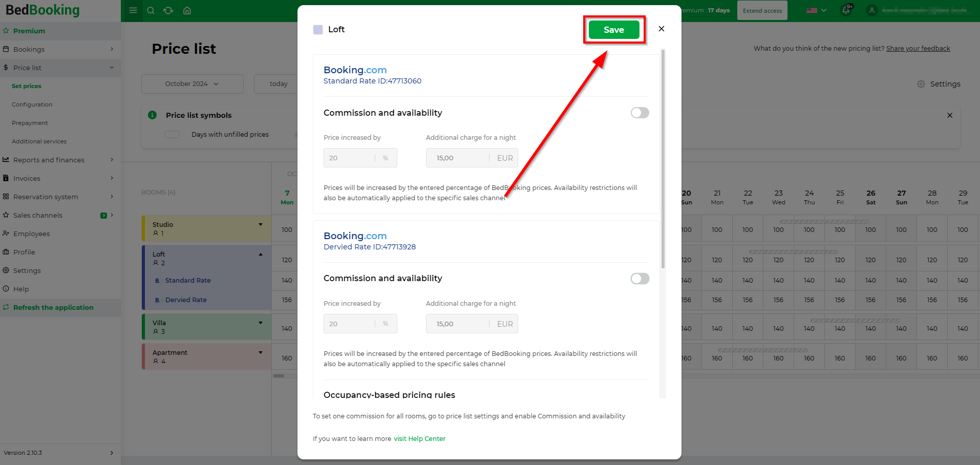Click Villa price 140 on Sat 26

[870, 329]
